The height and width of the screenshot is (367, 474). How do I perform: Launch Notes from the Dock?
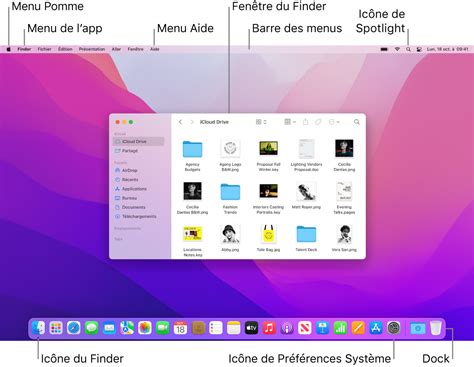click(234, 328)
